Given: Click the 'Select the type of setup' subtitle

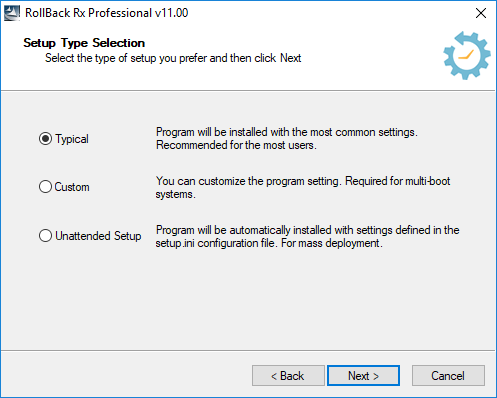Looking at the screenshot, I should 173,58.
